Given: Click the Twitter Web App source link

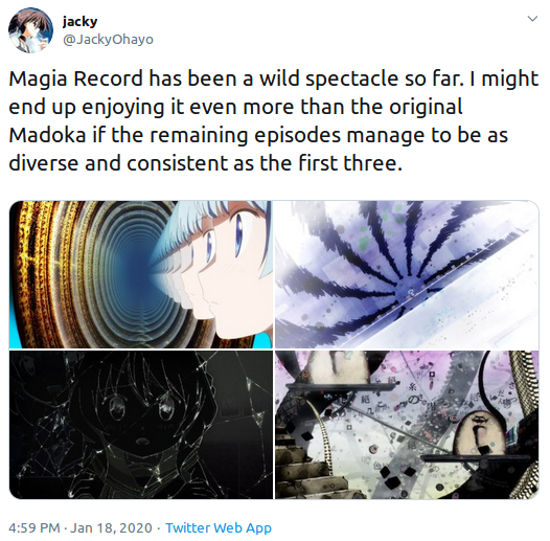Looking at the screenshot, I should pyautogui.click(x=219, y=528).
